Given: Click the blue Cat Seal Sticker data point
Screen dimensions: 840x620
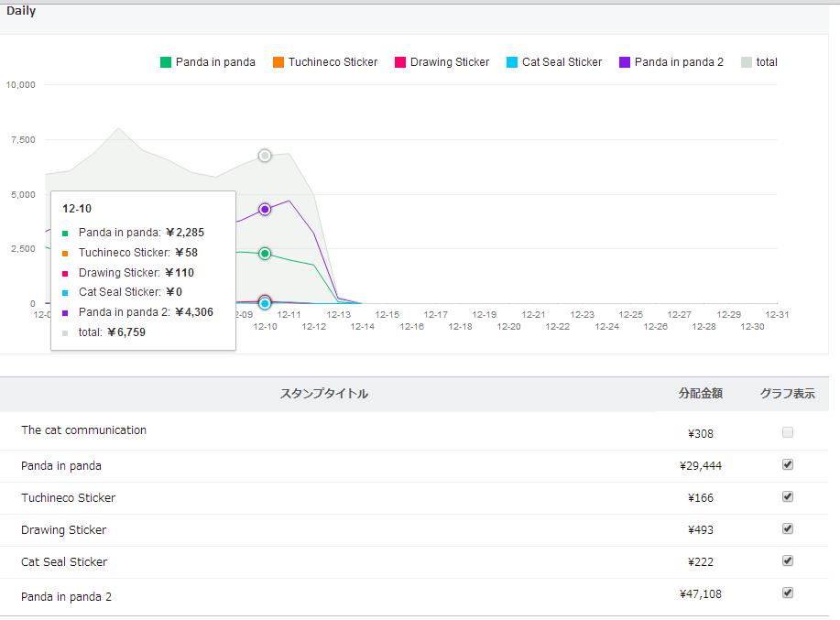Looking at the screenshot, I should [265, 303].
